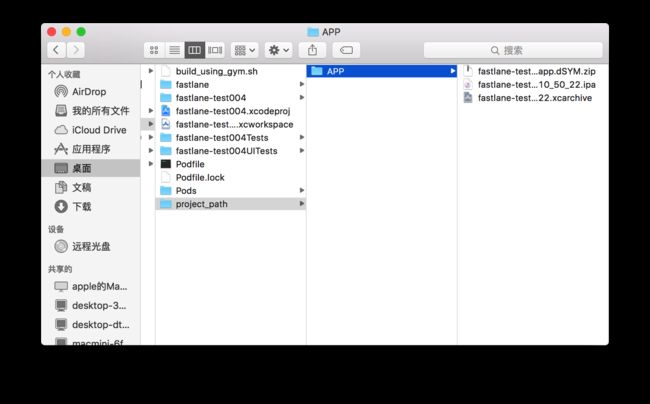Maximize the window with green button
This screenshot has height=404, width=650.
click(x=81, y=32)
